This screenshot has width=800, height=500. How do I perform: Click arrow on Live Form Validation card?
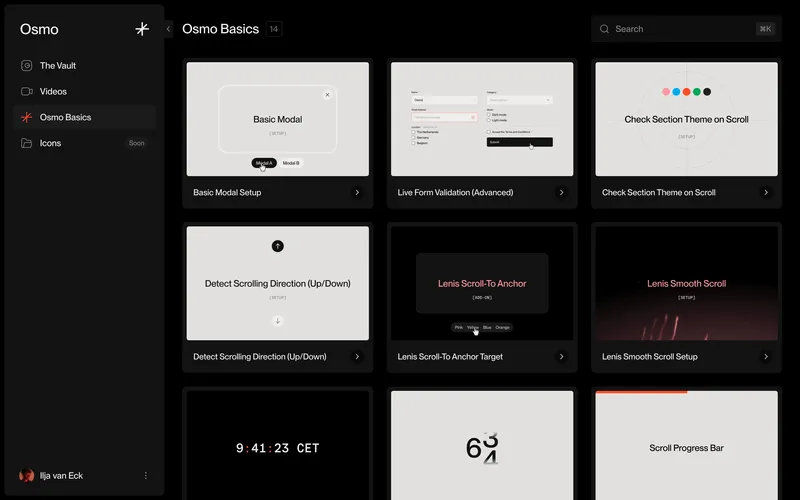(x=561, y=192)
